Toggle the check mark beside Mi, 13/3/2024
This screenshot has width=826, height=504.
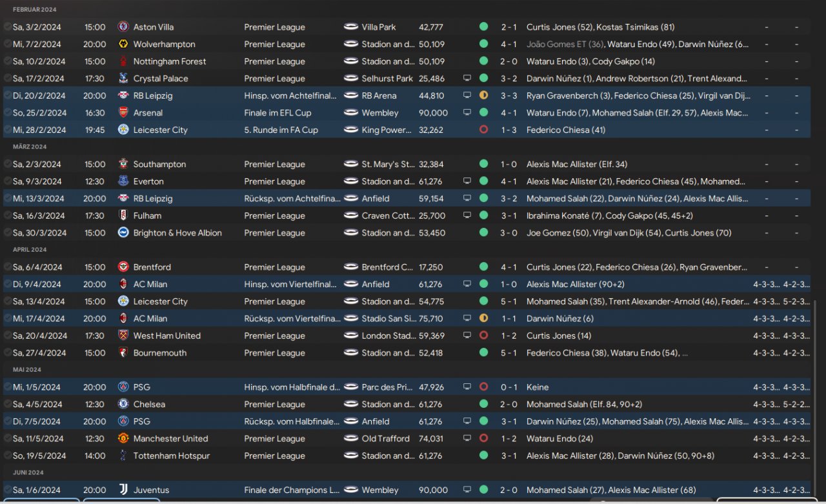pos(7,199)
